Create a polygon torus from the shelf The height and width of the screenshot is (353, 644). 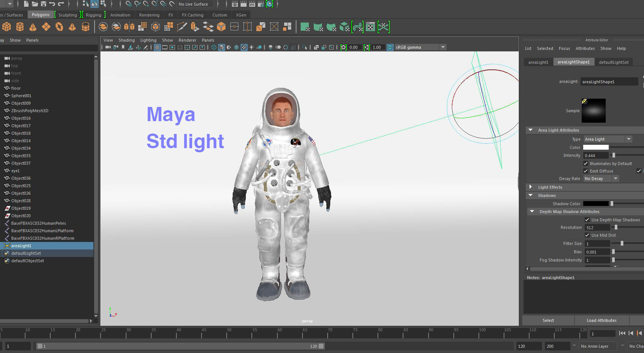coord(59,27)
